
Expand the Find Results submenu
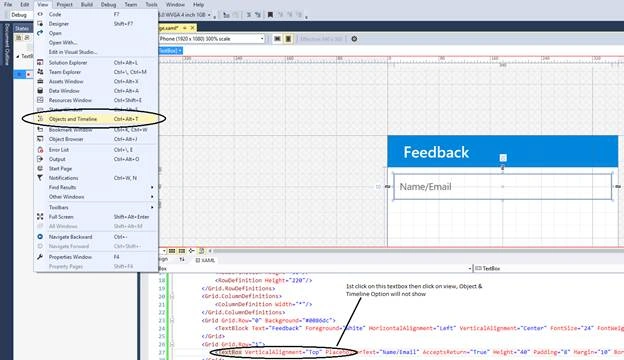[96, 187]
